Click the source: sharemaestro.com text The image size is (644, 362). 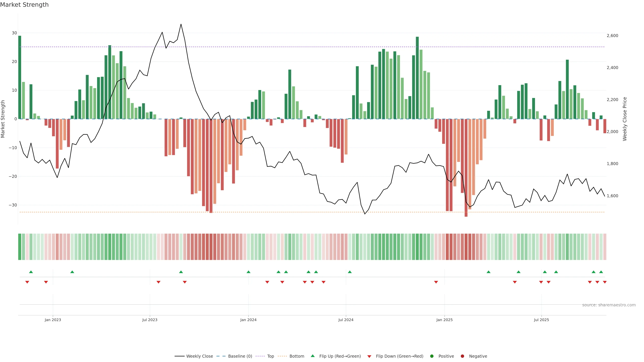[x=609, y=305]
